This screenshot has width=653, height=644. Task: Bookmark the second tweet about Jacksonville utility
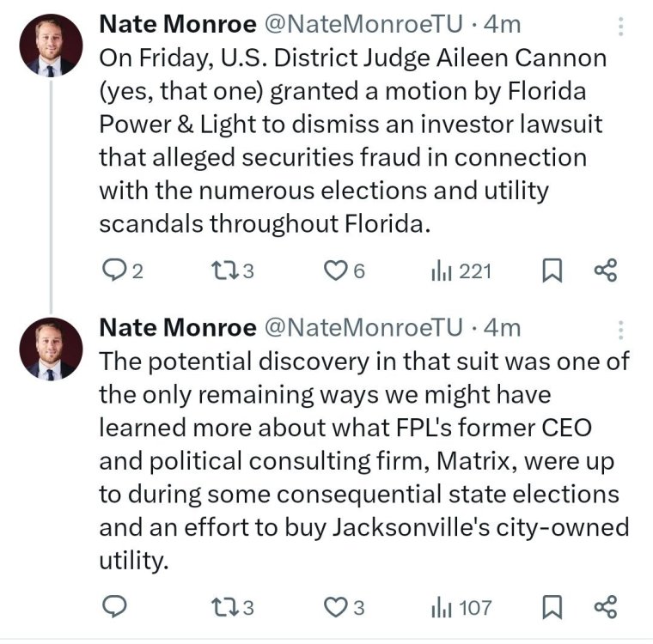(x=552, y=608)
